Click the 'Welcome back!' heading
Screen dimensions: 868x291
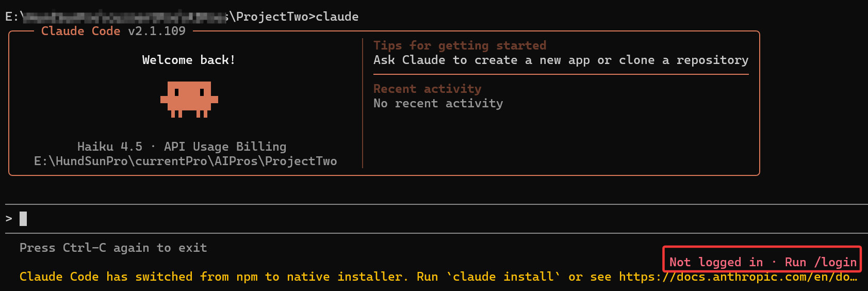[189, 60]
